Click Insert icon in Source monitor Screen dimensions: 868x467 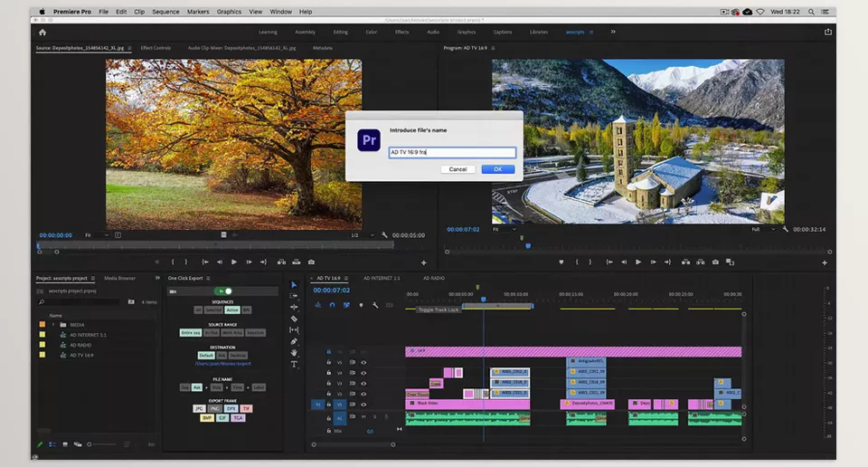pos(281,262)
